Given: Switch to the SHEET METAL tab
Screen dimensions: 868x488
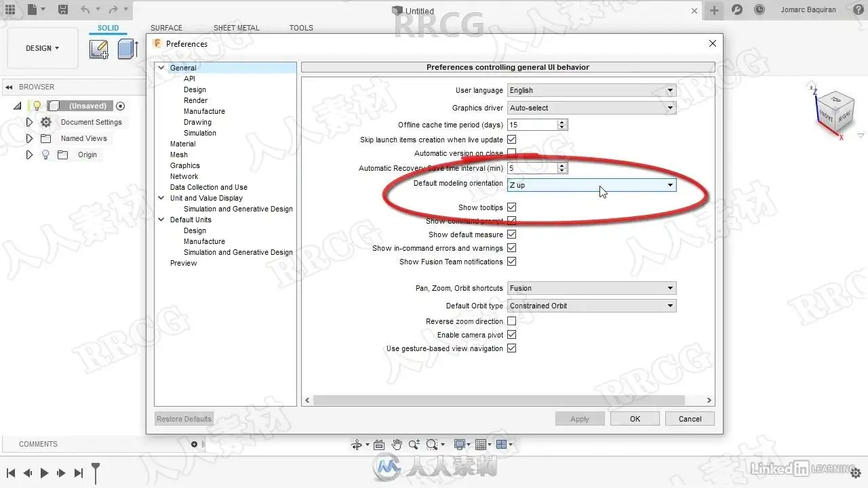Looking at the screenshot, I should 237,28.
